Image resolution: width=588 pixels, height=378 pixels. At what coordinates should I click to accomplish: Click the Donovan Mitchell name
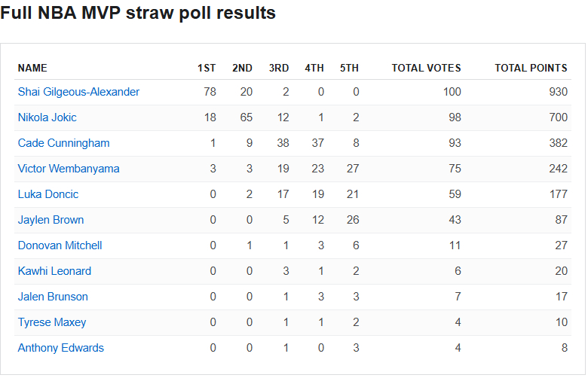(60, 245)
